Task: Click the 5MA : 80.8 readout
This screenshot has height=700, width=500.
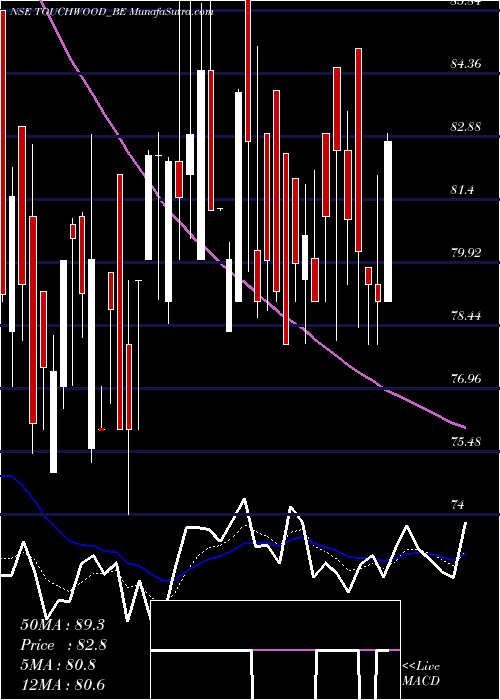Action: pos(58,665)
